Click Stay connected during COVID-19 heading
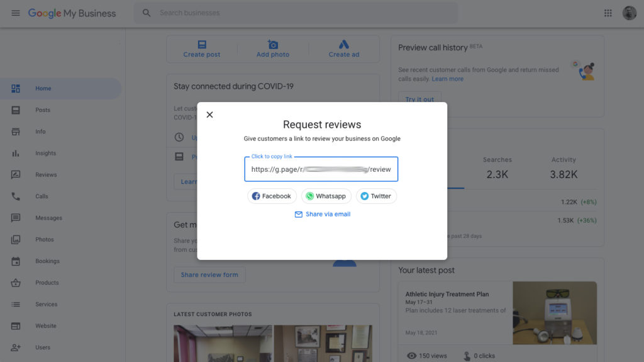 [x=233, y=86]
